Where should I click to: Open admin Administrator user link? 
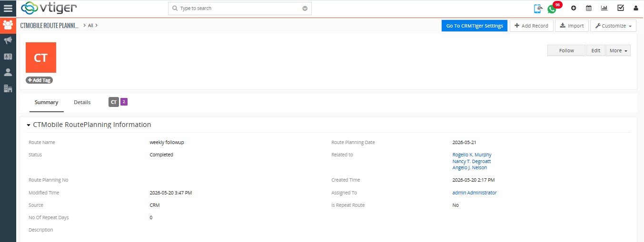pos(474,193)
